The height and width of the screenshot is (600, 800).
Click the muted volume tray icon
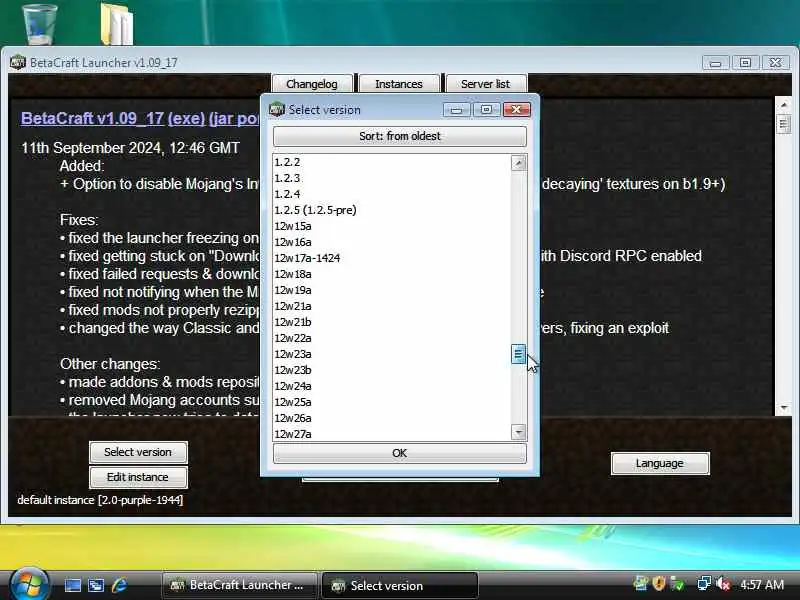click(x=723, y=583)
